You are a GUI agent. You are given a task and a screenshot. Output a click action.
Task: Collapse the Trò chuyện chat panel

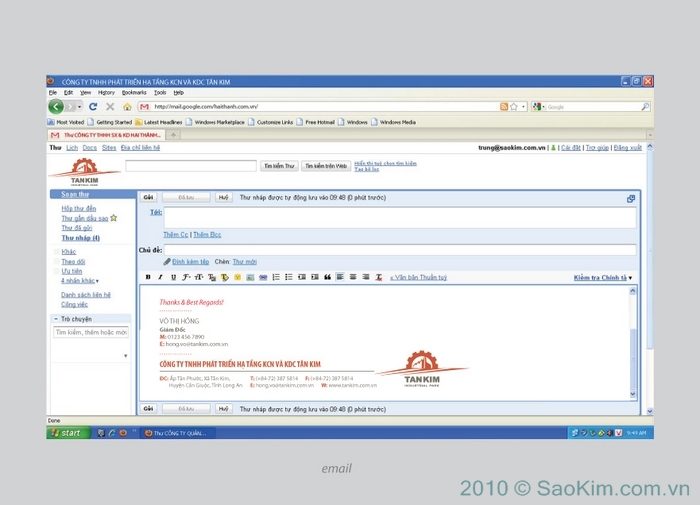click(56, 319)
